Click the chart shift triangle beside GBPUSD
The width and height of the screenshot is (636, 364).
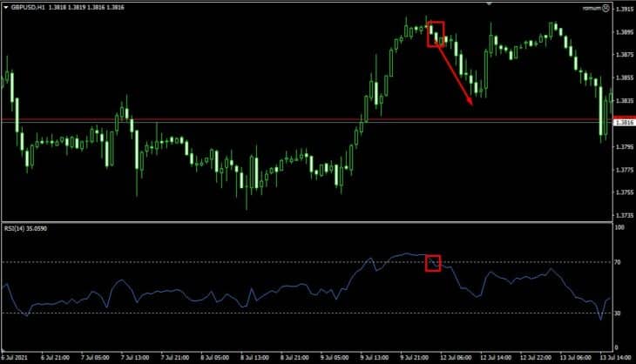[x=6, y=8]
